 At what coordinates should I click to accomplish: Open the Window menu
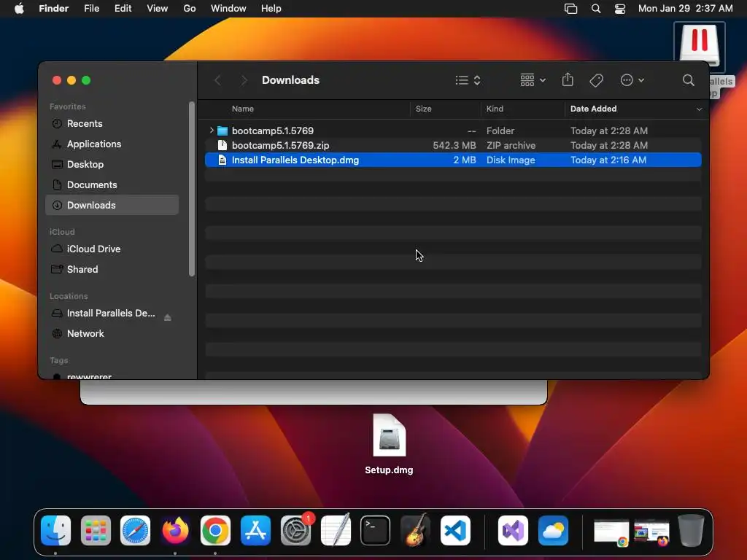tap(228, 9)
